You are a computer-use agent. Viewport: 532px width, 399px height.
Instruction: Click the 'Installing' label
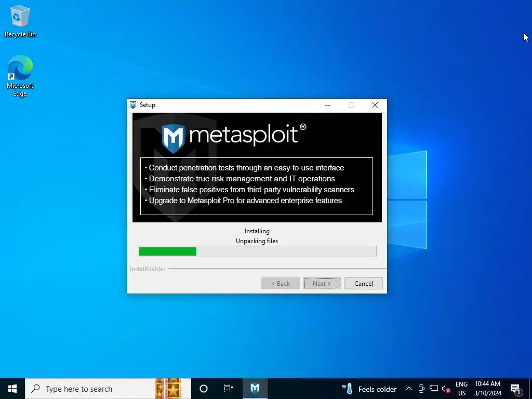257,231
